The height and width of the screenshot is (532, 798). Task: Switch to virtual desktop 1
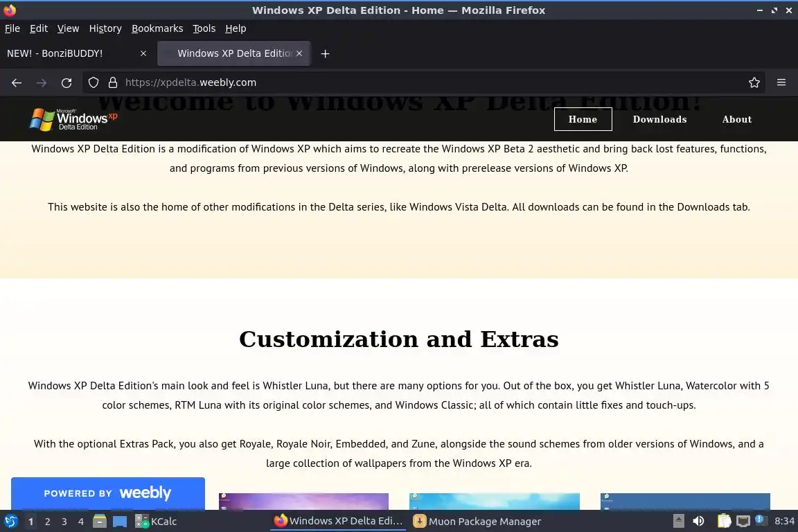[30, 522]
